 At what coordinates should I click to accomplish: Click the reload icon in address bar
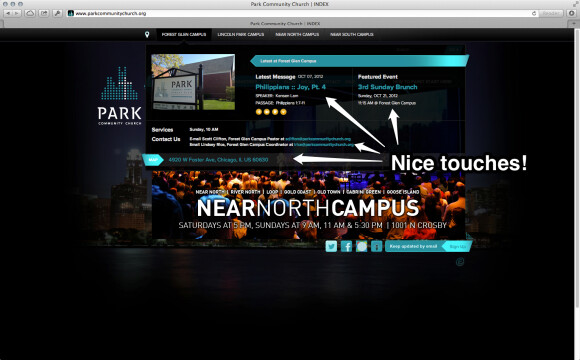534,13
